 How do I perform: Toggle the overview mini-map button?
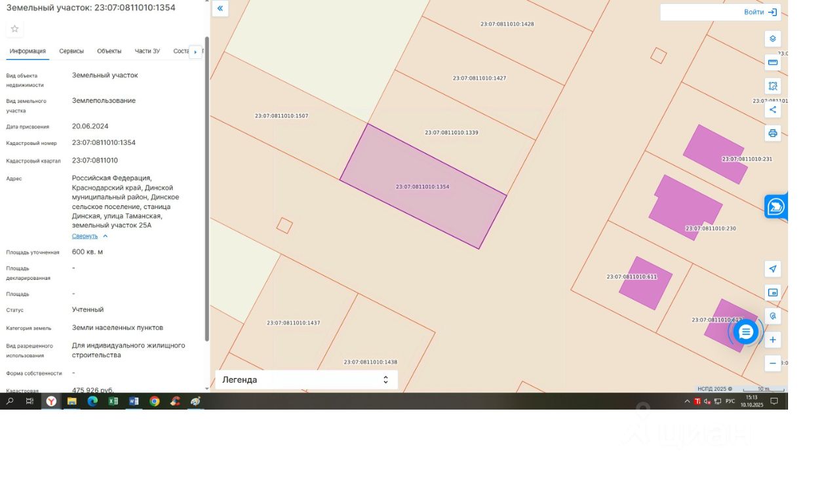[773, 292]
